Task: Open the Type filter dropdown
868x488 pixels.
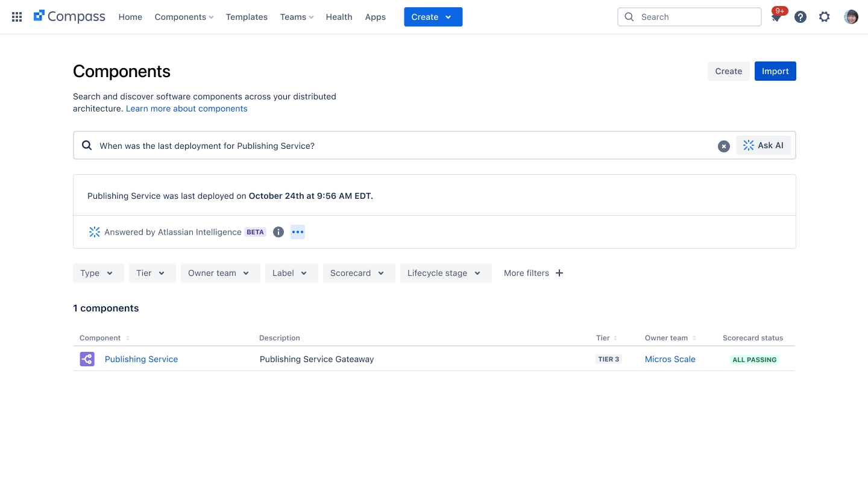Action: (98, 272)
